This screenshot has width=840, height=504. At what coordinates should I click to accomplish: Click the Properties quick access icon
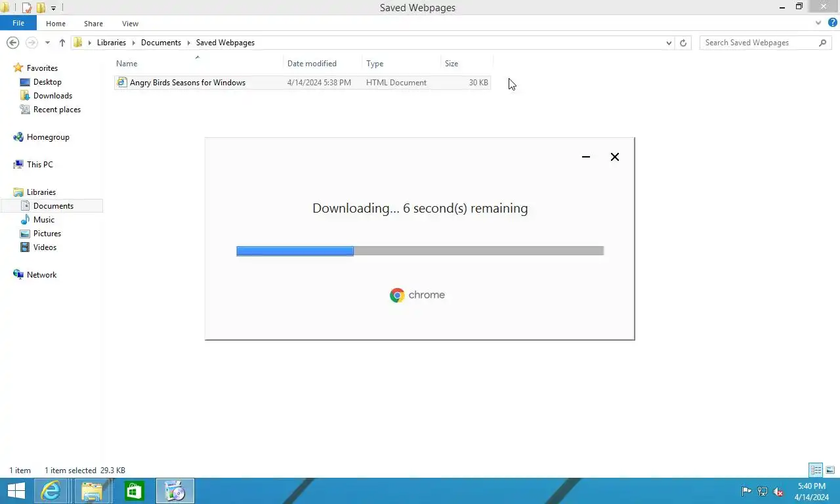(x=27, y=8)
